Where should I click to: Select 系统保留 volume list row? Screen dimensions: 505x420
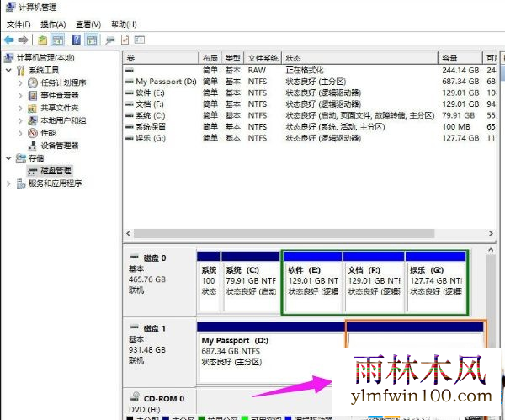pyautogui.click(x=310, y=126)
